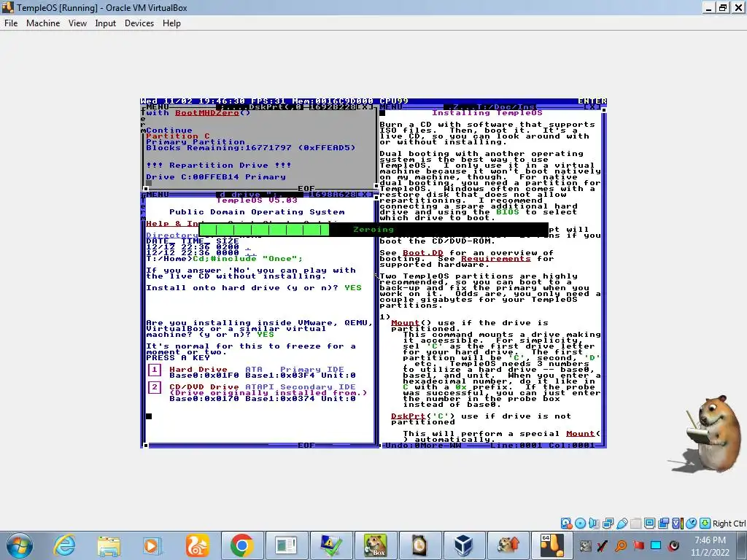747x560 pixels.
Task: Click 'Drive C:00FFEB14 Primary' text
Action: pos(216,177)
